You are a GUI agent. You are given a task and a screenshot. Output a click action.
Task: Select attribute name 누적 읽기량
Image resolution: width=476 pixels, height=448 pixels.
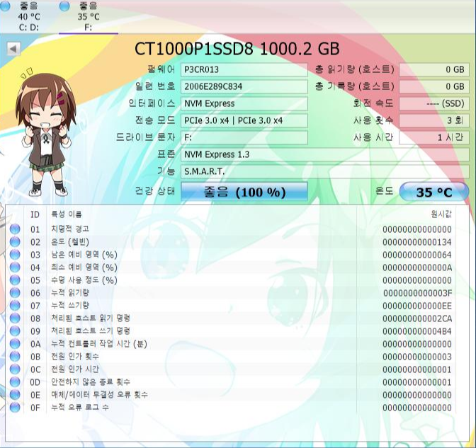click(x=70, y=293)
